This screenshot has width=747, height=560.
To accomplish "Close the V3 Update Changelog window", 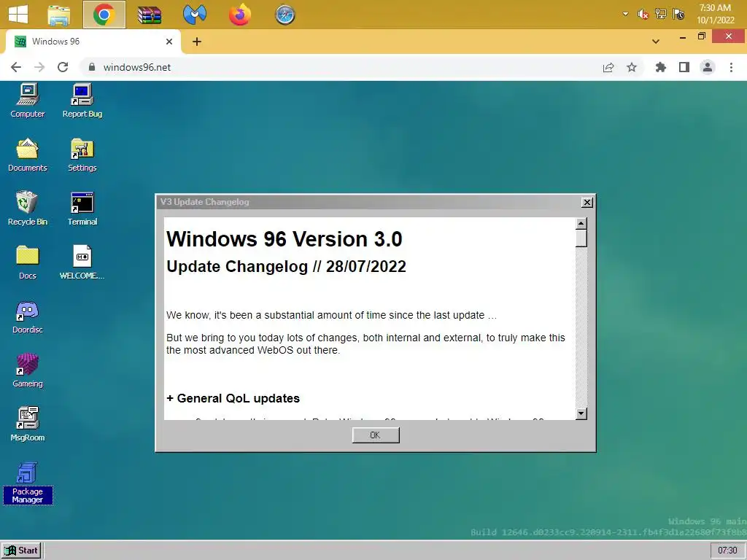I will [x=587, y=203].
